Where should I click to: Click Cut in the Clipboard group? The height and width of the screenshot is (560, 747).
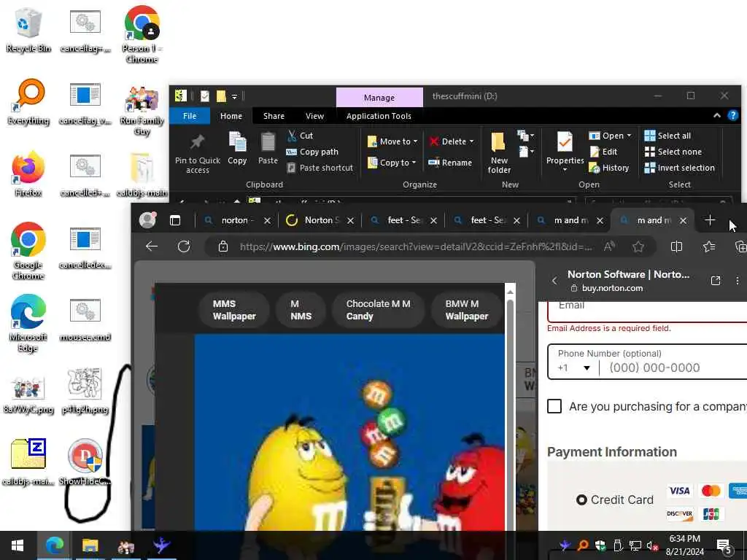tap(300, 136)
